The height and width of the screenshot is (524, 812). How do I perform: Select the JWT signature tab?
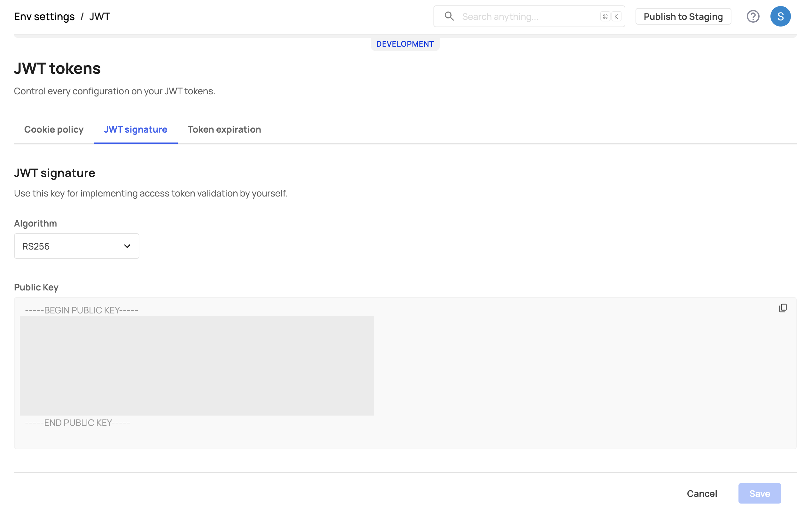tap(136, 130)
